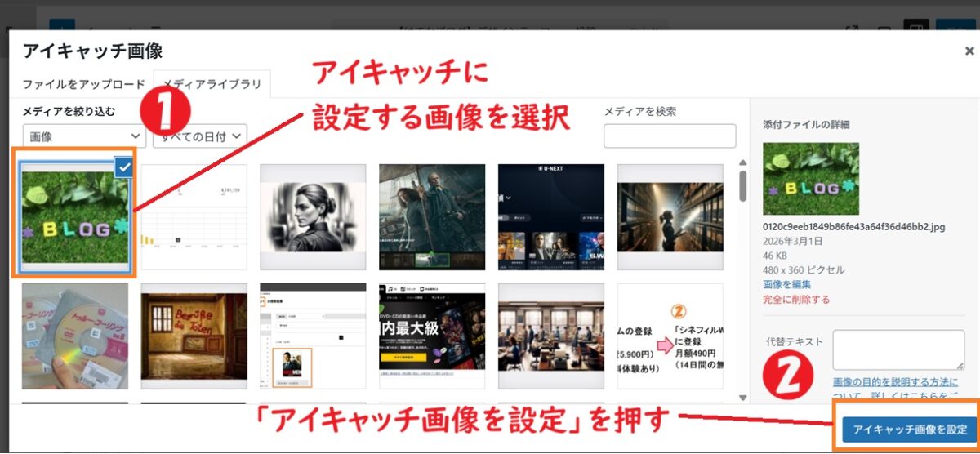Click the media grid scroll down arrow
The width and height of the screenshot is (980, 454).
742,397
